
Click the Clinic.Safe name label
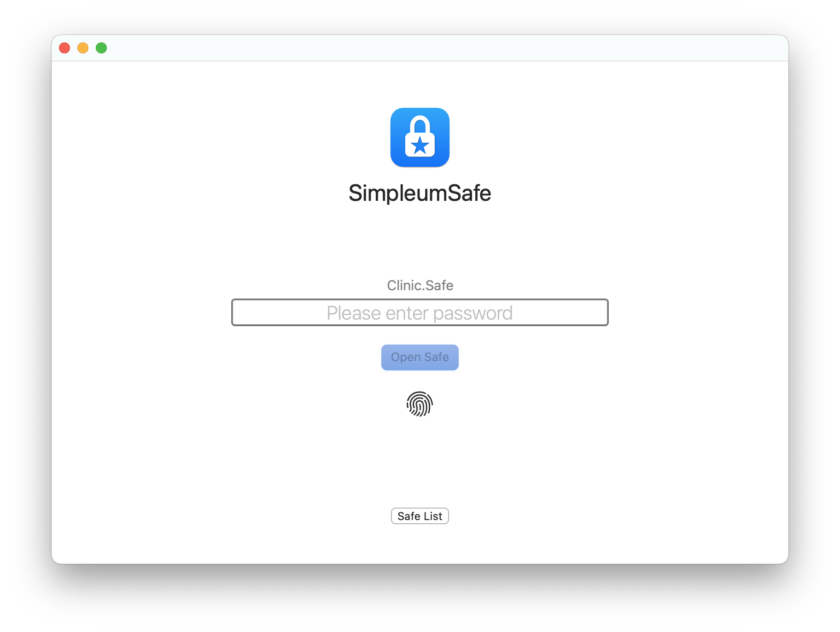click(420, 286)
